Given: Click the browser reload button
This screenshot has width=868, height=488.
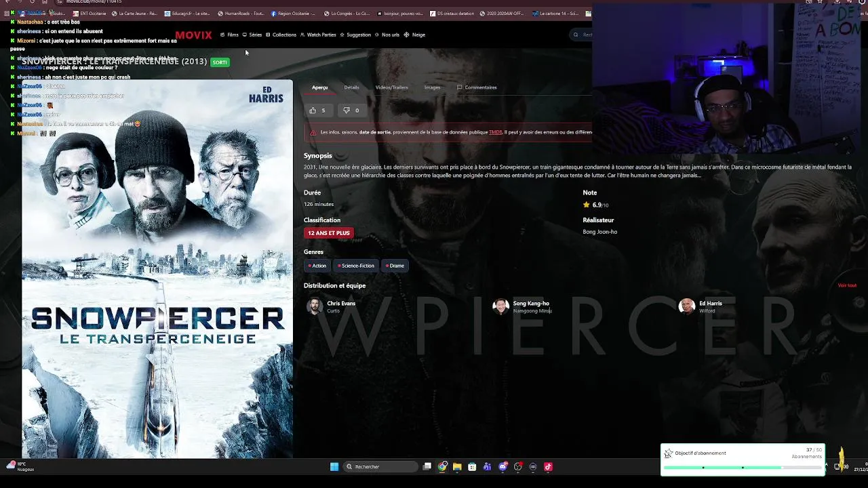Looking at the screenshot, I should [x=32, y=2].
